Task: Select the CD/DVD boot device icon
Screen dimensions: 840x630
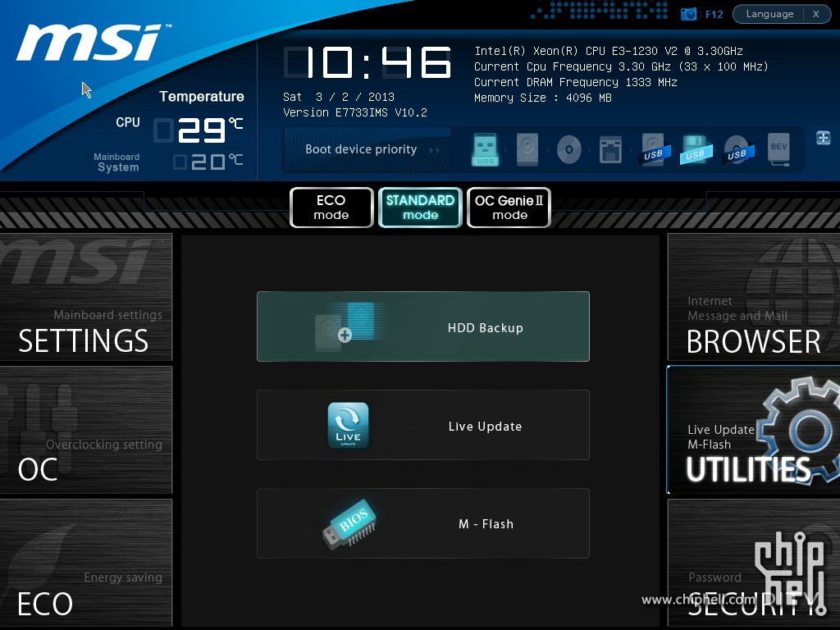Action: (x=569, y=149)
